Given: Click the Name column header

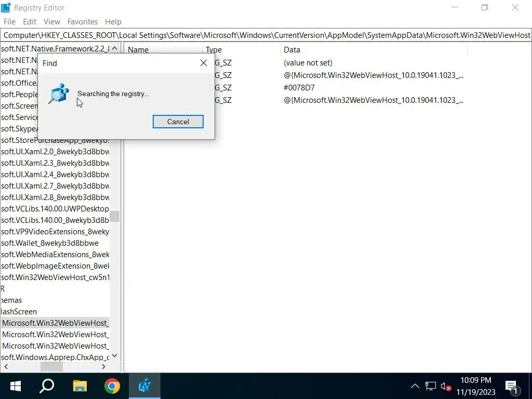Looking at the screenshot, I should click(163, 49).
